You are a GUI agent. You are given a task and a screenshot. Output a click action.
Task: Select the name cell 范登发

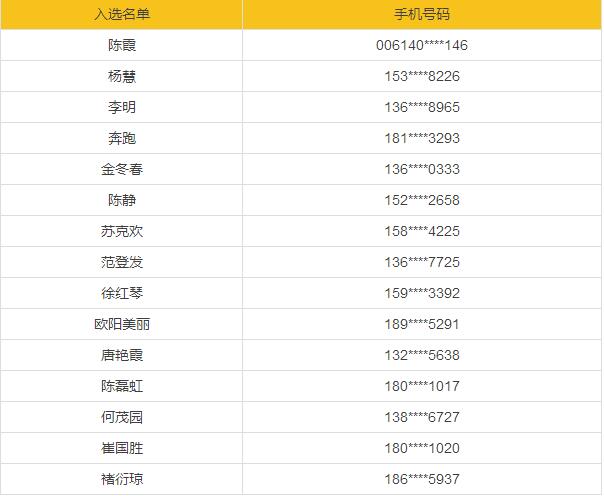point(121,262)
